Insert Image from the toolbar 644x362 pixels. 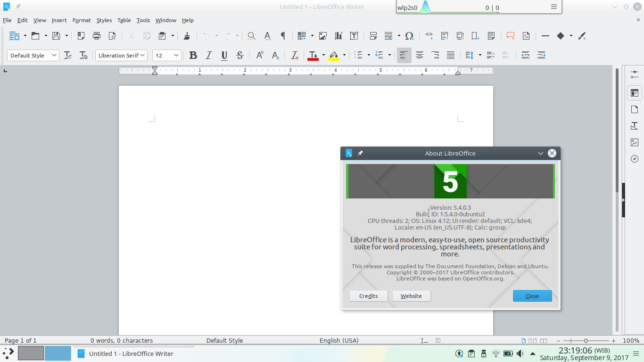(x=323, y=36)
